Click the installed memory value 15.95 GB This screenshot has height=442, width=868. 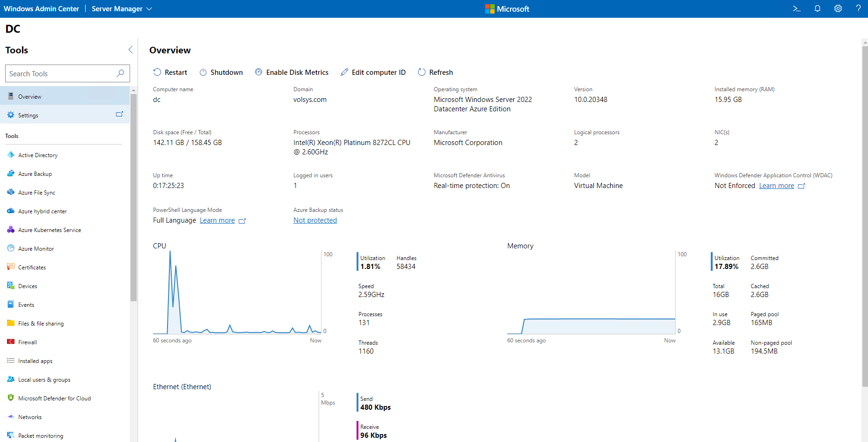click(728, 100)
